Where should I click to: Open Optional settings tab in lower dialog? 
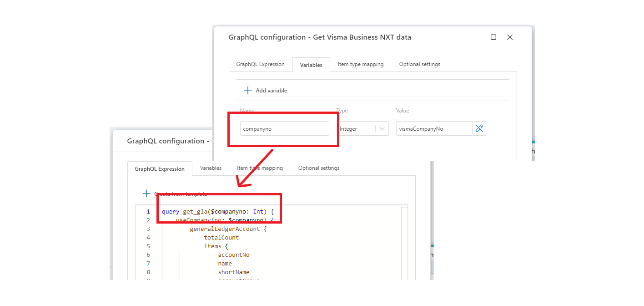coord(319,168)
